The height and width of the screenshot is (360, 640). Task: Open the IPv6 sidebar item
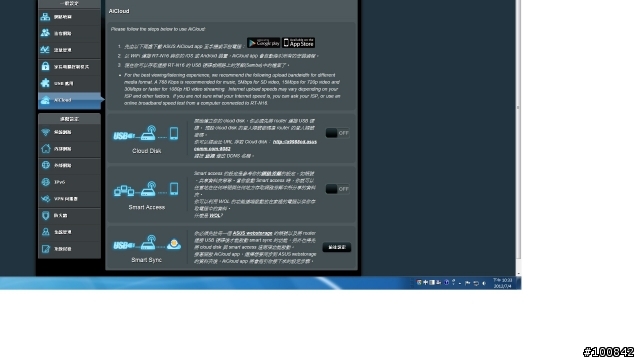click(69, 182)
